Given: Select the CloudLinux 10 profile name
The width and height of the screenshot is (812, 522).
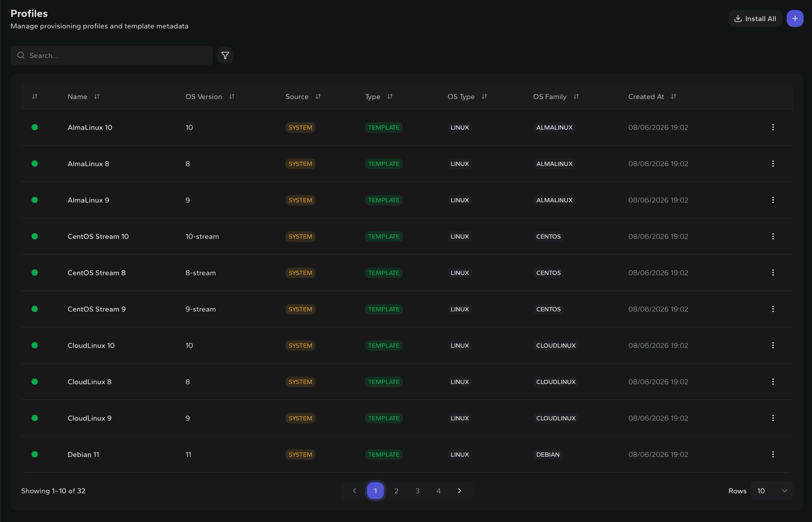Looking at the screenshot, I should pyautogui.click(x=91, y=345).
